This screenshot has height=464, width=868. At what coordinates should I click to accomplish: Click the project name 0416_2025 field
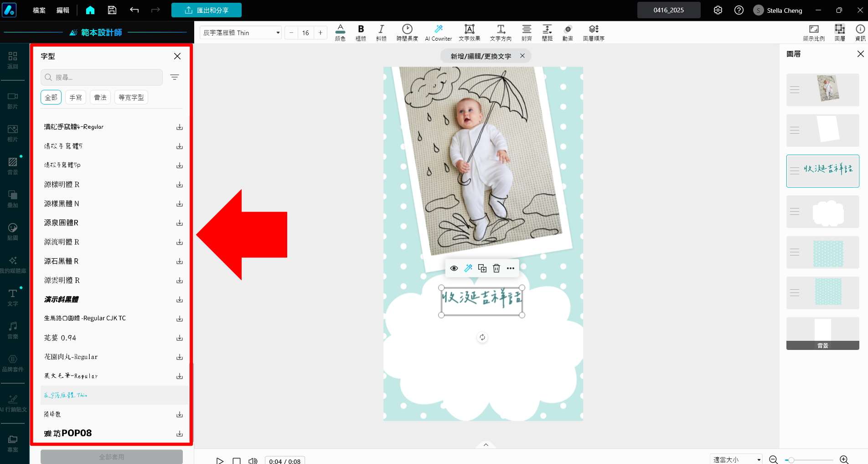click(669, 10)
